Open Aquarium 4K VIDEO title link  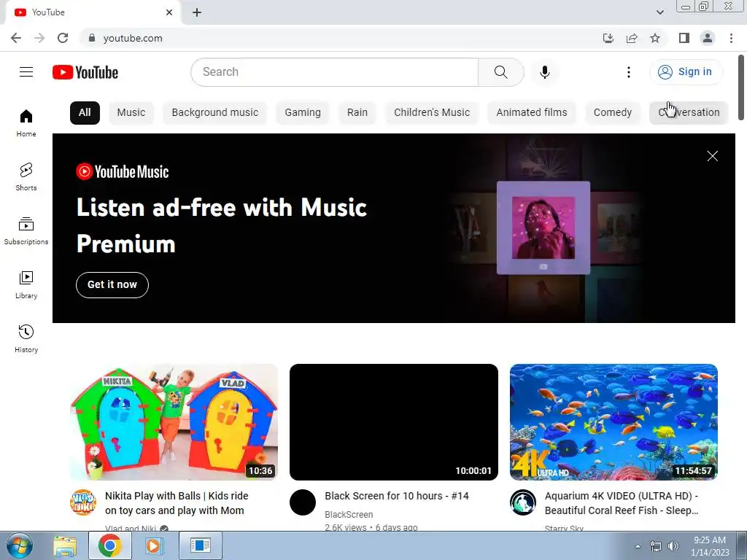(622, 503)
